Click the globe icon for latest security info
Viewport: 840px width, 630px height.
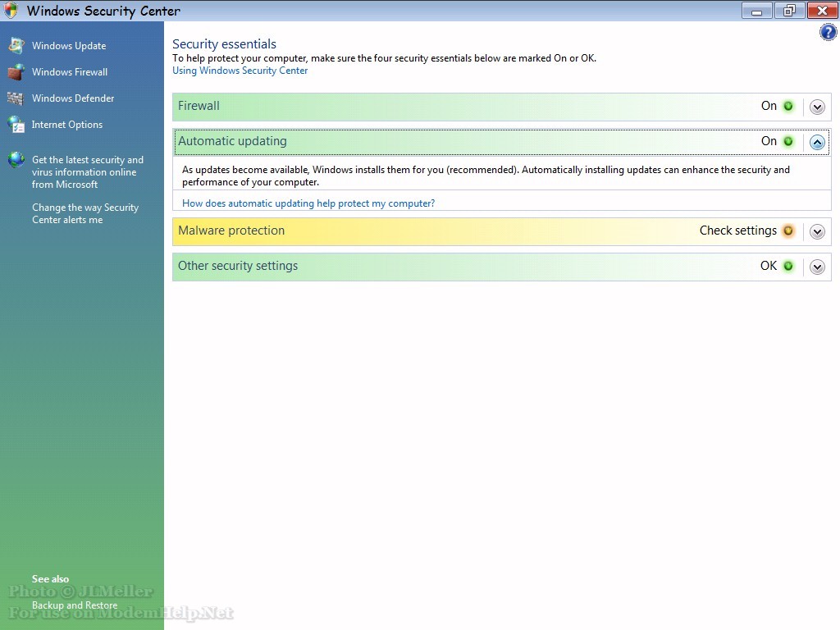16,160
